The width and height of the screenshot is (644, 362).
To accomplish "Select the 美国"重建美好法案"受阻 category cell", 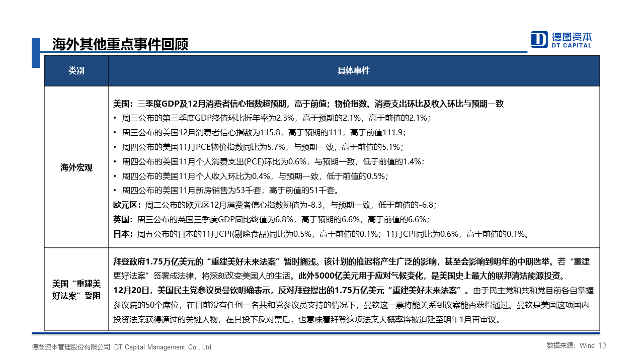I will click(x=76, y=290).
